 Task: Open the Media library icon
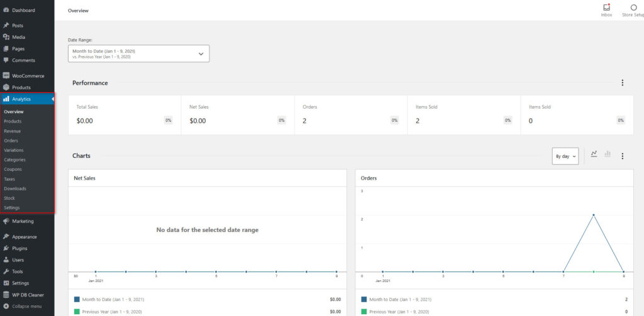[6, 37]
